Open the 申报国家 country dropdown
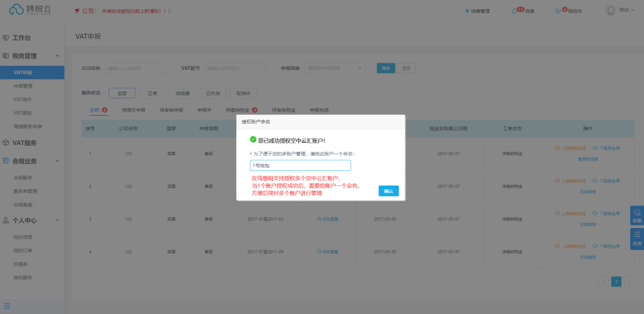The image size is (644, 314). (335, 68)
